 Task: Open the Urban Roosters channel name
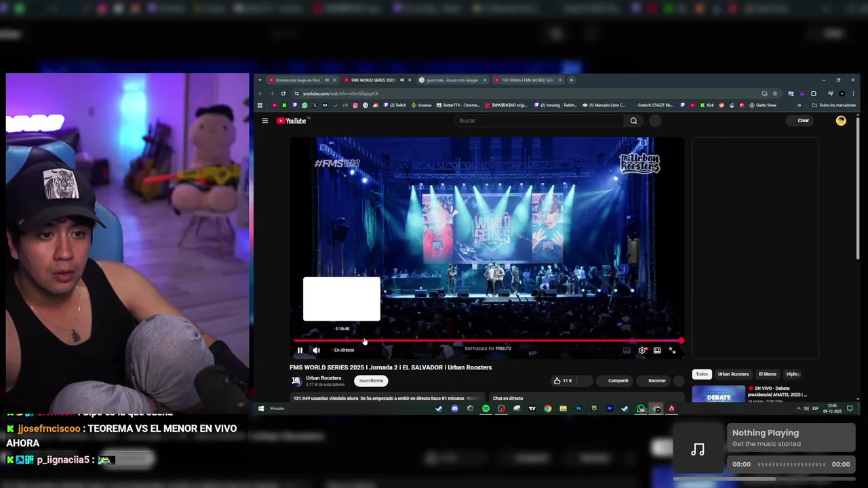coord(323,378)
